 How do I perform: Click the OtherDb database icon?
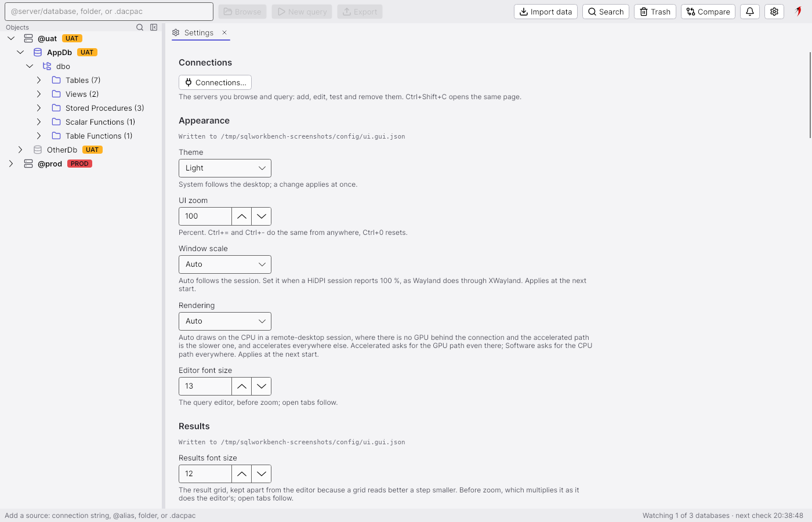coord(38,150)
